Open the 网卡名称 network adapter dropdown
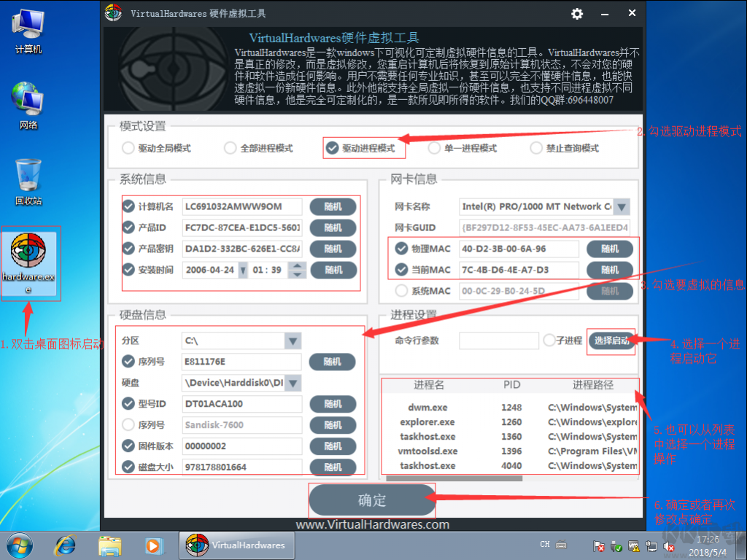 pos(622,206)
